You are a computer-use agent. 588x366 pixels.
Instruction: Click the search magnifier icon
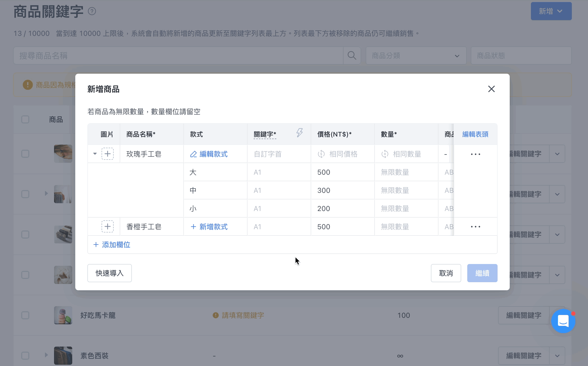click(x=352, y=56)
